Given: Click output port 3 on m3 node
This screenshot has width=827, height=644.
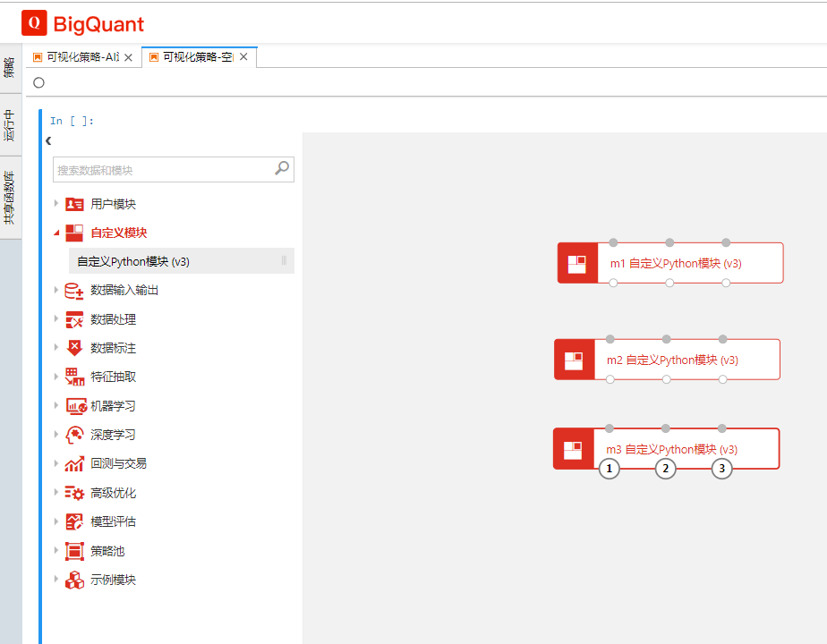Looking at the screenshot, I should pos(722,469).
